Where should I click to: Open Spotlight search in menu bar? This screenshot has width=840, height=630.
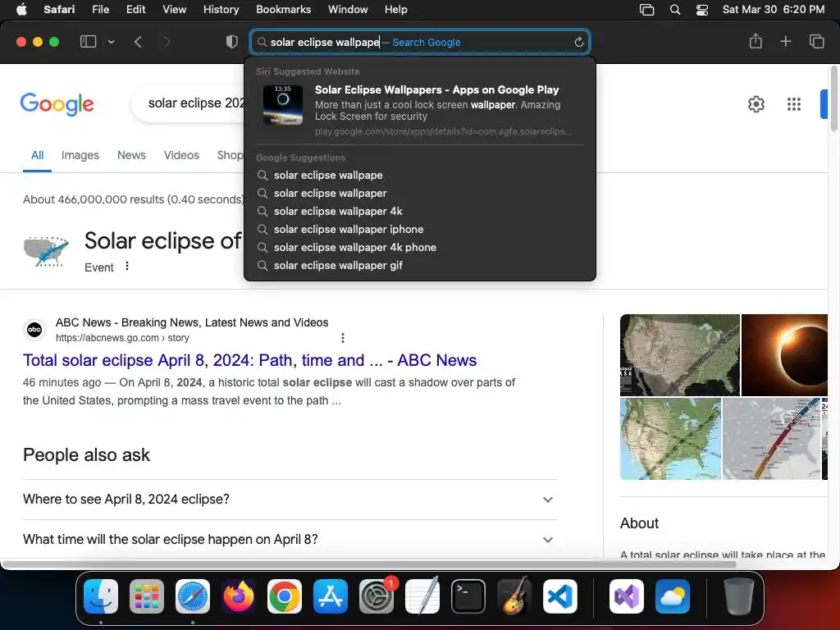675,9
